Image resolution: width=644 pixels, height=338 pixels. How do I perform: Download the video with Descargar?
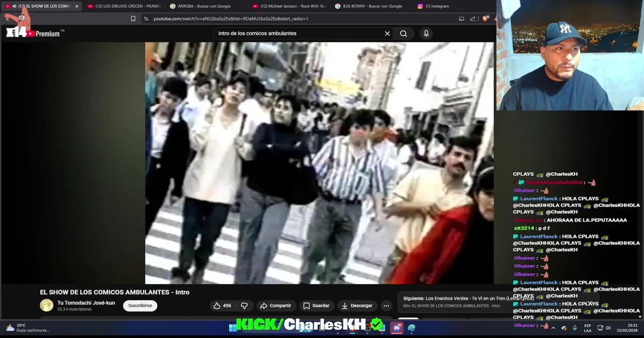click(357, 306)
